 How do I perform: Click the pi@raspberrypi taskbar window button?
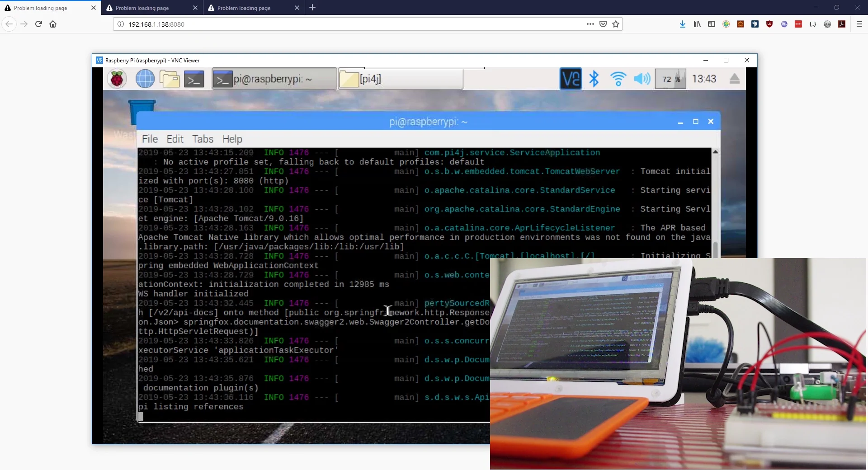(274, 79)
